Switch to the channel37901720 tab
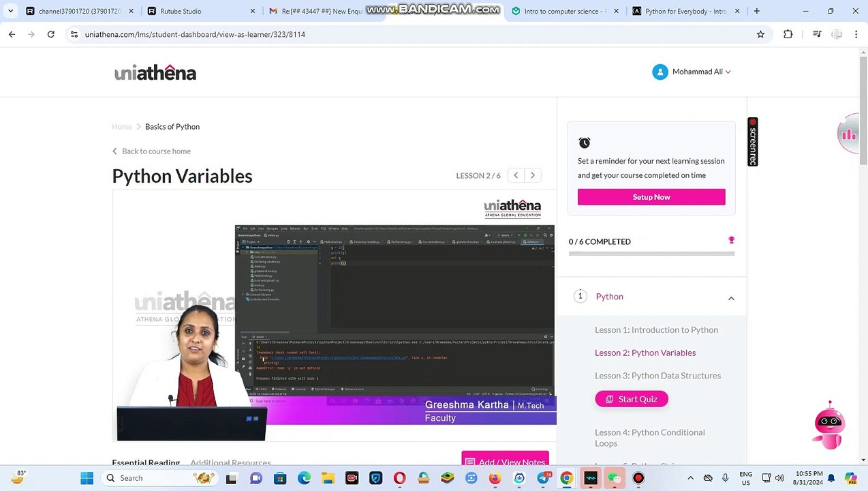Viewport: 868px width, 491px height. tap(78, 11)
